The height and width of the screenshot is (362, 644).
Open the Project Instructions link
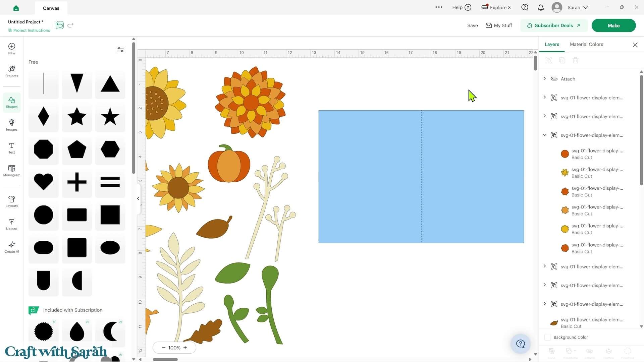pyautogui.click(x=29, y=31)
